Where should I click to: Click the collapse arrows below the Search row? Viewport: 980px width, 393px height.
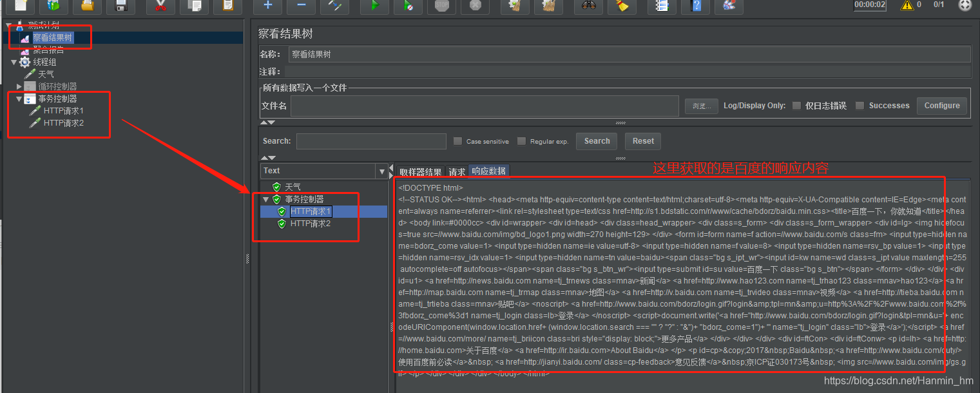(267, 157)
